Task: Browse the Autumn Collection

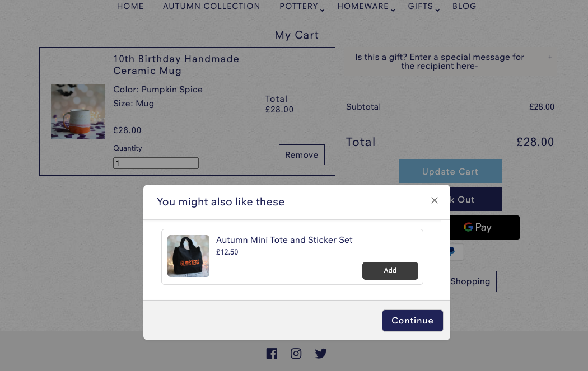Action: [x=211, y=6]
